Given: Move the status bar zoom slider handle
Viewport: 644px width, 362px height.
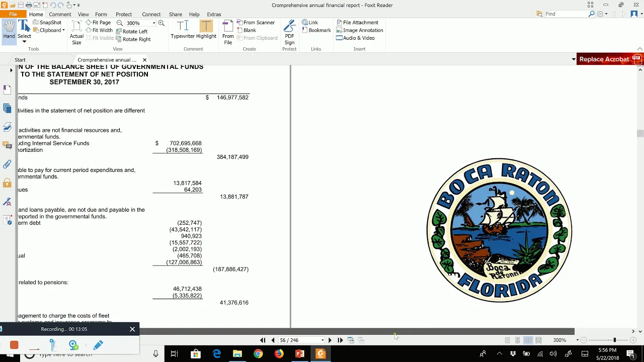Looking at the screenshot, I should [x=614, y=340].
